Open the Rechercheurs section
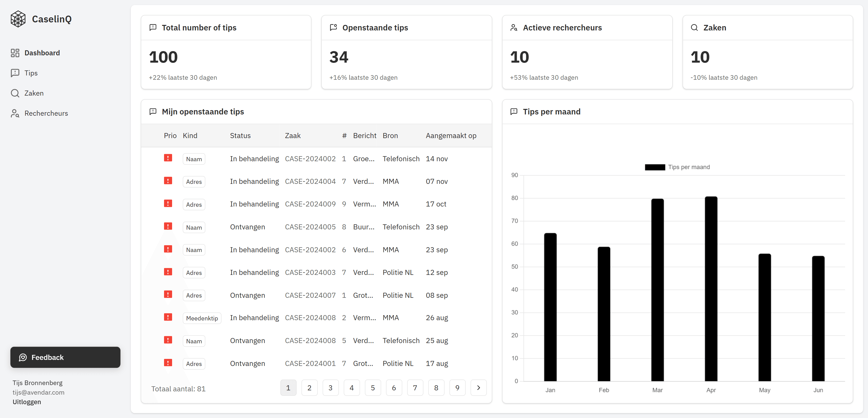 [x=46, y=113]
